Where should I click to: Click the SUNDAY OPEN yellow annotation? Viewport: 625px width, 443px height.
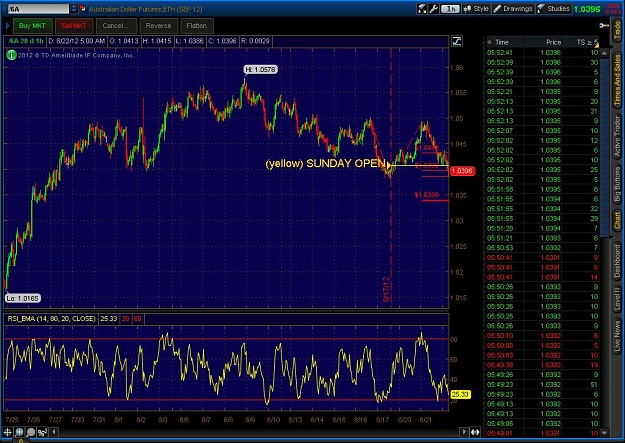tap(326, 163)
